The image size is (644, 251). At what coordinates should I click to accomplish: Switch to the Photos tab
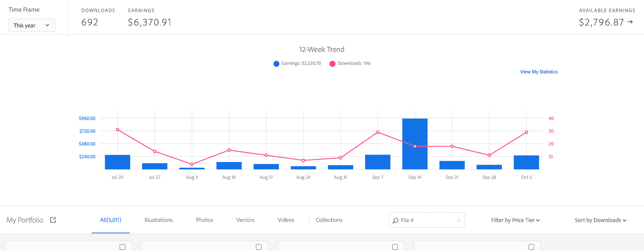pos(205,220)
